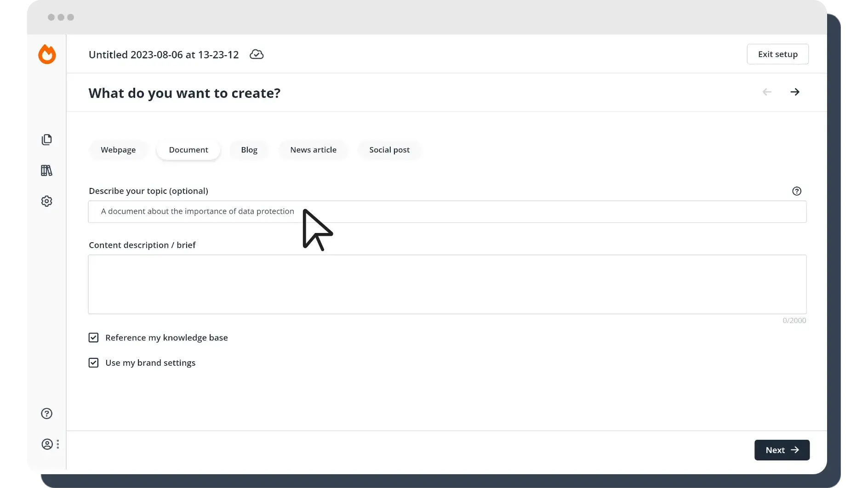The height and width of the screenshot is (488, 868).
Task: Click the topic field help icon
Action: coord(797,191)
